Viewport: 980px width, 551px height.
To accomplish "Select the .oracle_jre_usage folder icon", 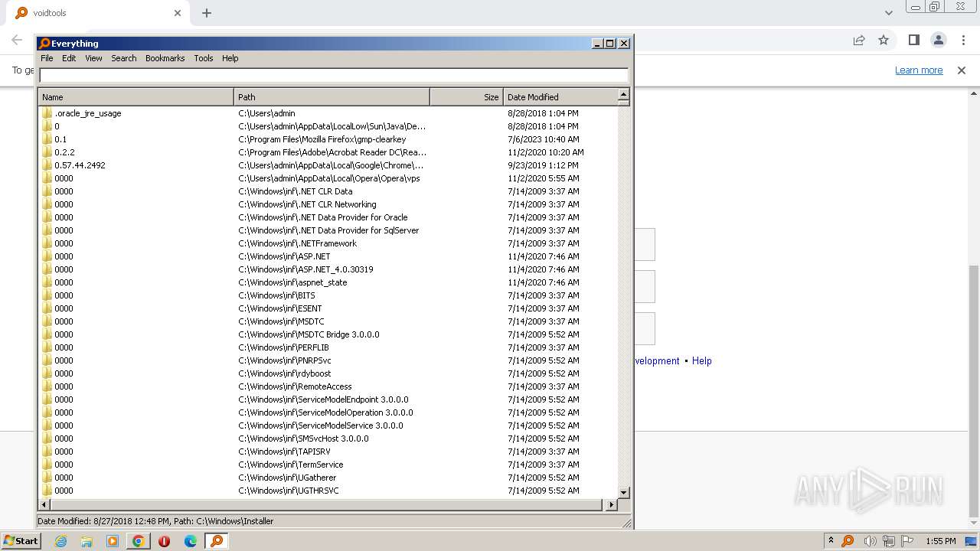I will tap(47, 113).
